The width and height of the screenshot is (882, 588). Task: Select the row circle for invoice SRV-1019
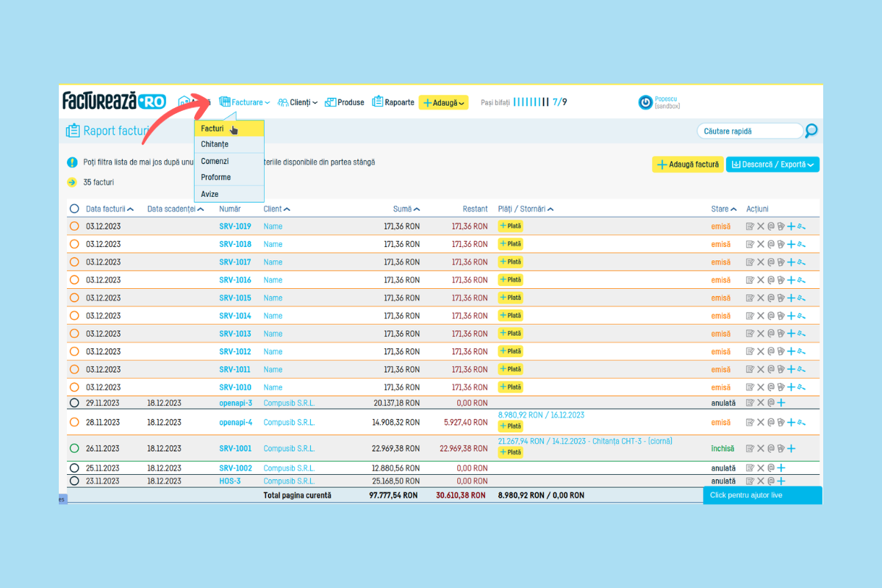click(x=74, y=226)
